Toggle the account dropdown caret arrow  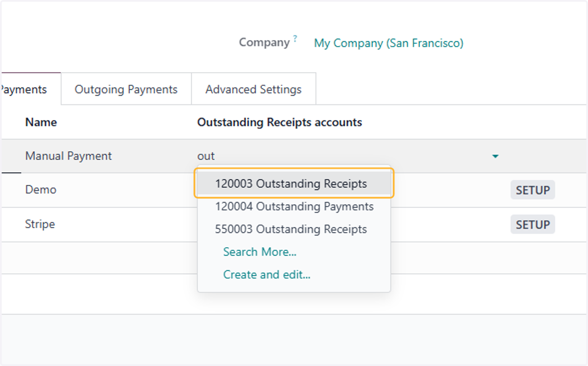tap(495, 157)
